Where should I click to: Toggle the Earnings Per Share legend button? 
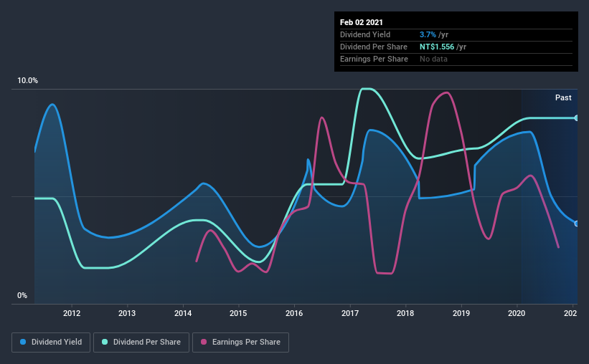tap(240, 343)
